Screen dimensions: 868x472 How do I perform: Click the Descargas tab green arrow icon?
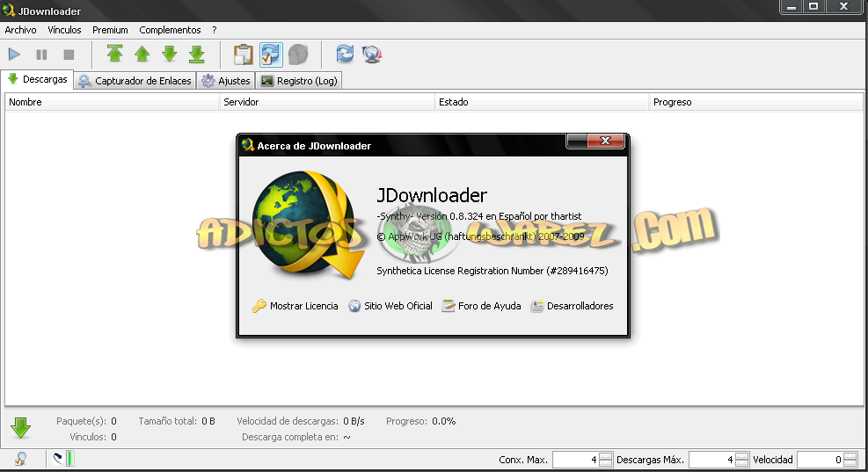pyautogui.click(x=13, y=79)
